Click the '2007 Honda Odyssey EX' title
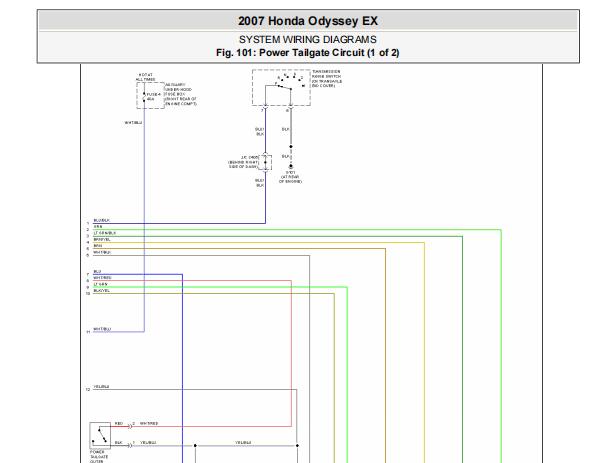This screenshot has width=603, height=463. coord(308,21)
